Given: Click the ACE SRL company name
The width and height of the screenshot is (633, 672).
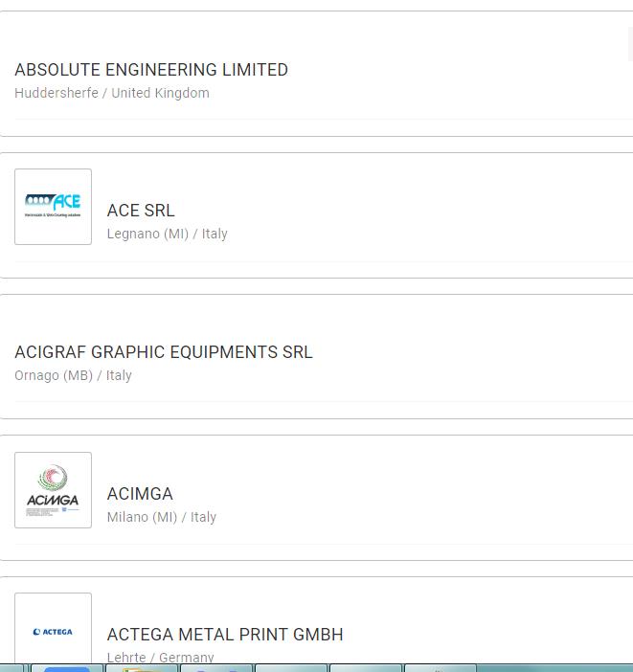Looking at the screenshot, I should click(141, 211).
